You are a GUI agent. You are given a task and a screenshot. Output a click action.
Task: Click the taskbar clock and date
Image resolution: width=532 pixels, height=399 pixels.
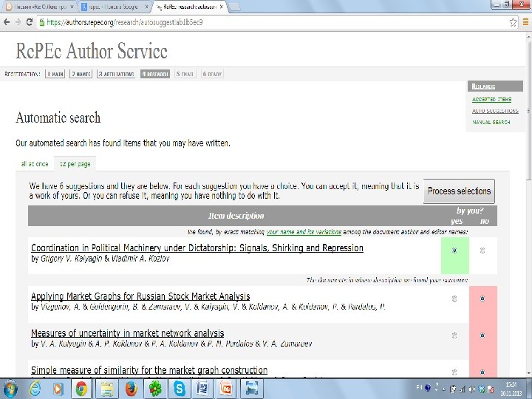513,389
